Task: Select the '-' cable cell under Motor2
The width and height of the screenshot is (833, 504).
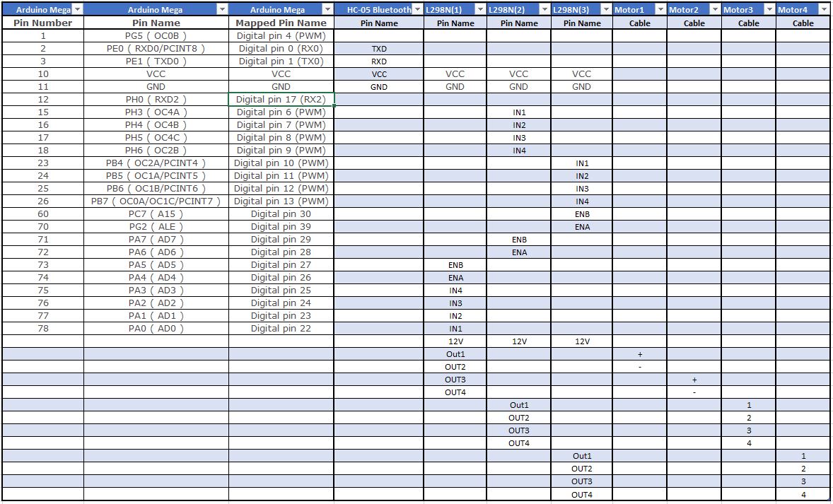Action: [x=694, y=392]
